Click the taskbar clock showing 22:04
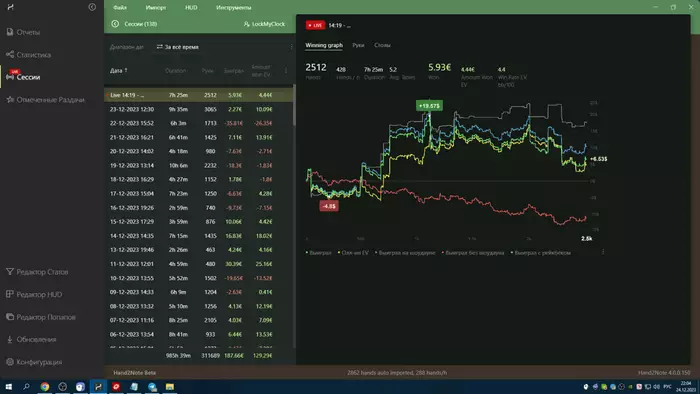Image resolution: width=700 pixels, height=394 pixels. (686, 386)
